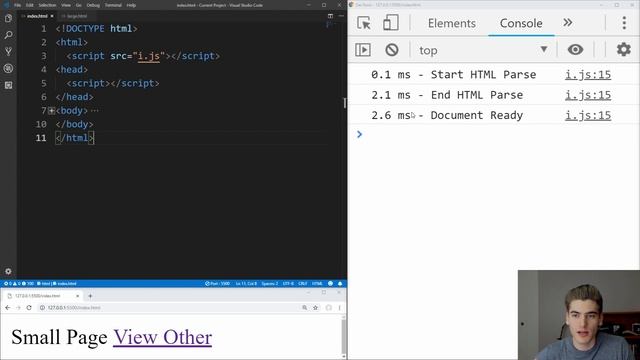The height and width of the screenshot is (360, 640).
Task: Close the index.html editor tab
Action: [x=52, y=16]
